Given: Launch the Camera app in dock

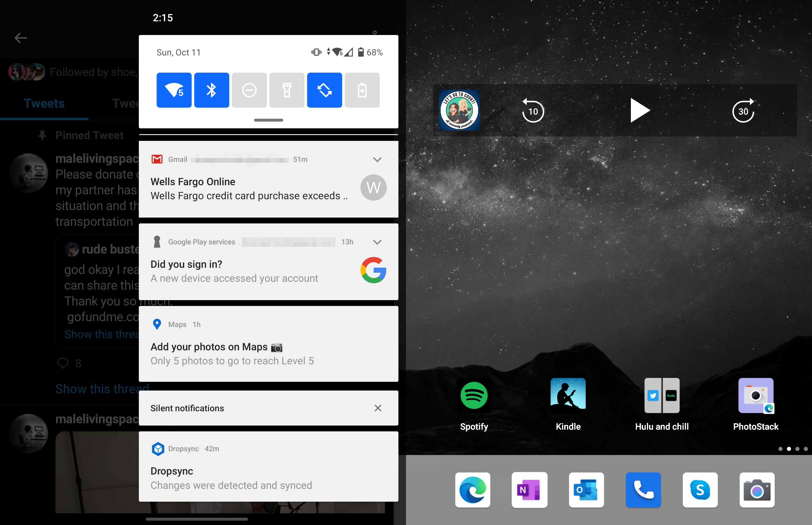Looking at the screenshot, I should pos(757,490).
